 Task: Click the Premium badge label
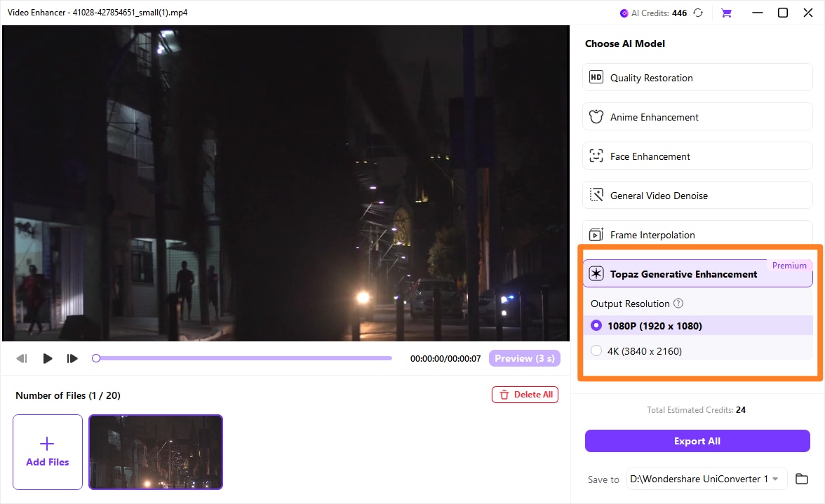pos(789,266)
